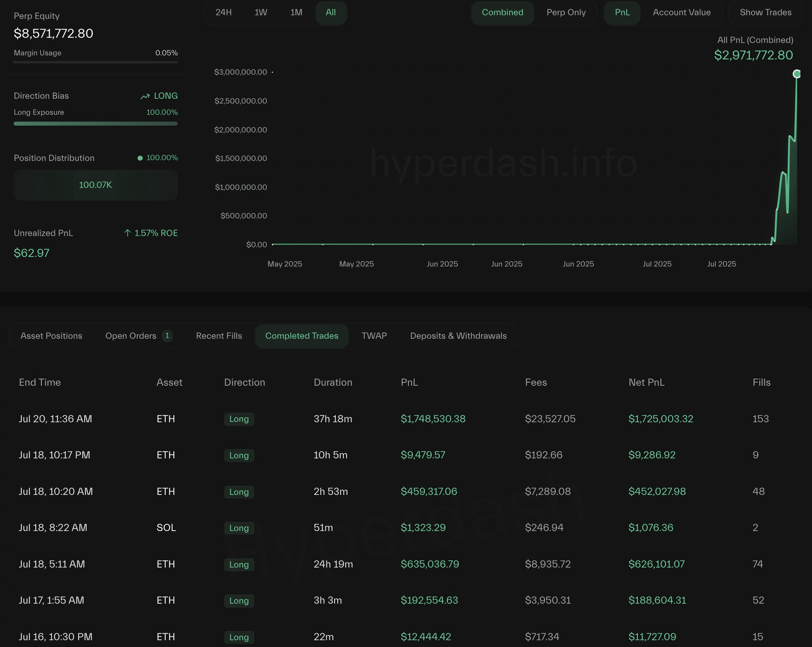
Task: Click the Long badge in SOL row
Action: [x=239, y=528]
